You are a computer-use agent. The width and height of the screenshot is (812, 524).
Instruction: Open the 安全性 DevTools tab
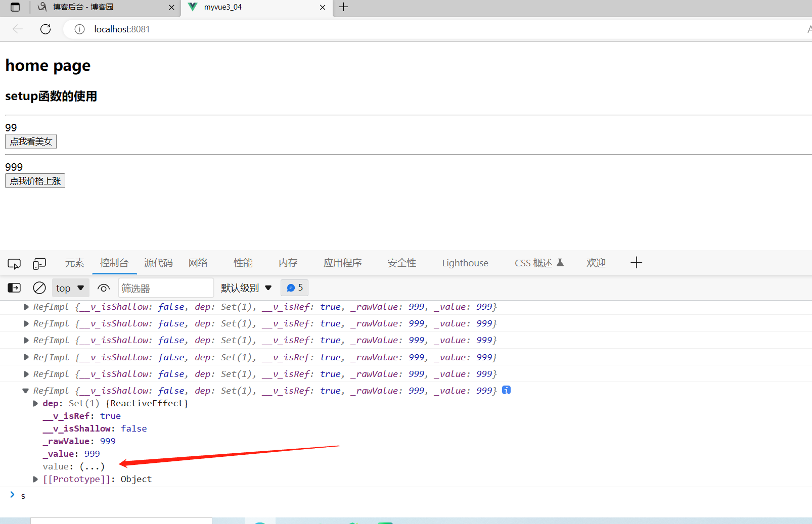coord(402,263)
